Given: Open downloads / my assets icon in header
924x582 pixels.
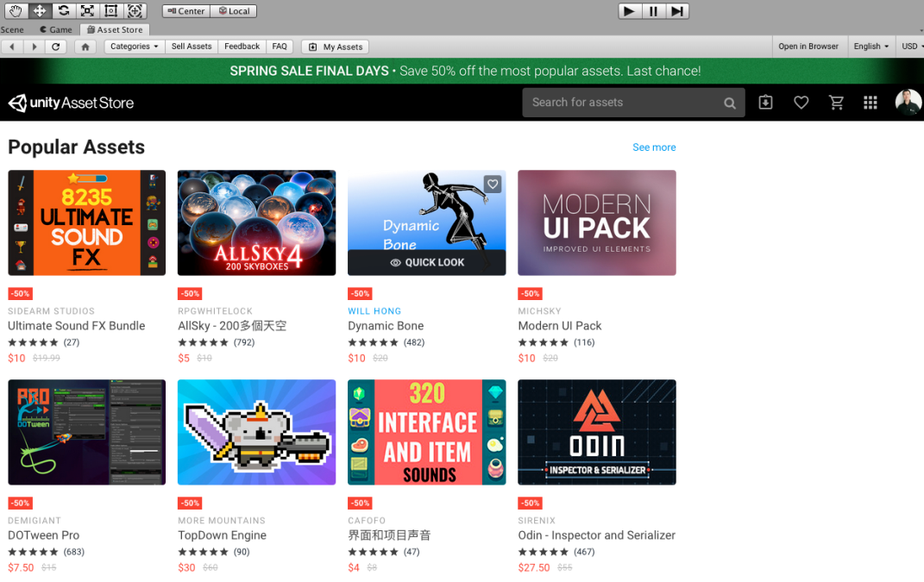Looking at the screenshot, I should pos(765,103).
